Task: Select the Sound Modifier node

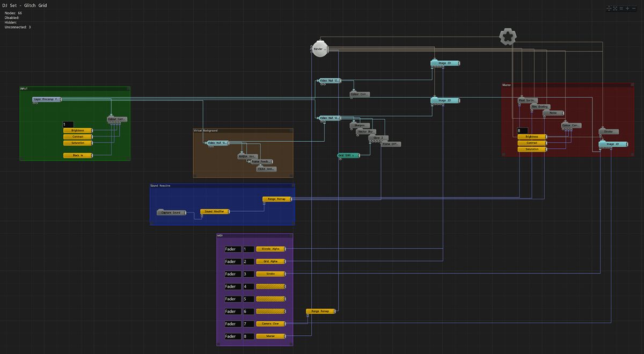Action: [x=215, y=212]
